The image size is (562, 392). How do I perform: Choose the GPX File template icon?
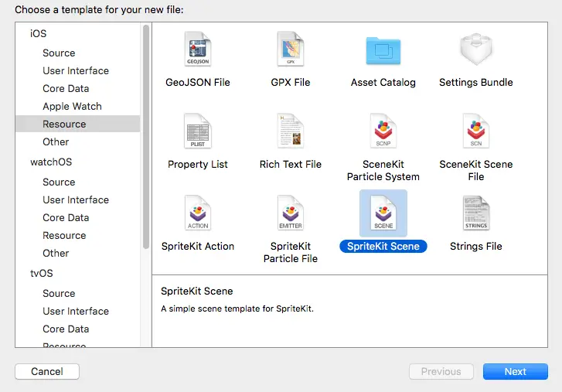291,51
